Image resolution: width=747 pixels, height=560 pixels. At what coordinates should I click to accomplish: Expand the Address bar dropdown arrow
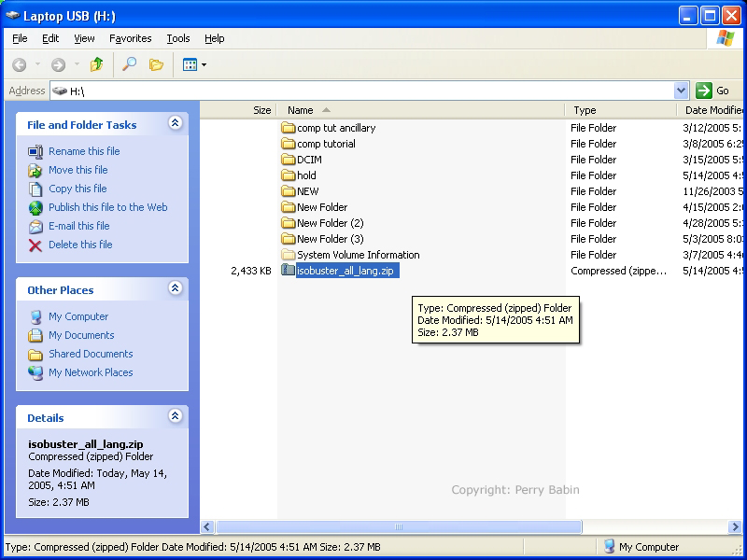(x=681, y=91)
